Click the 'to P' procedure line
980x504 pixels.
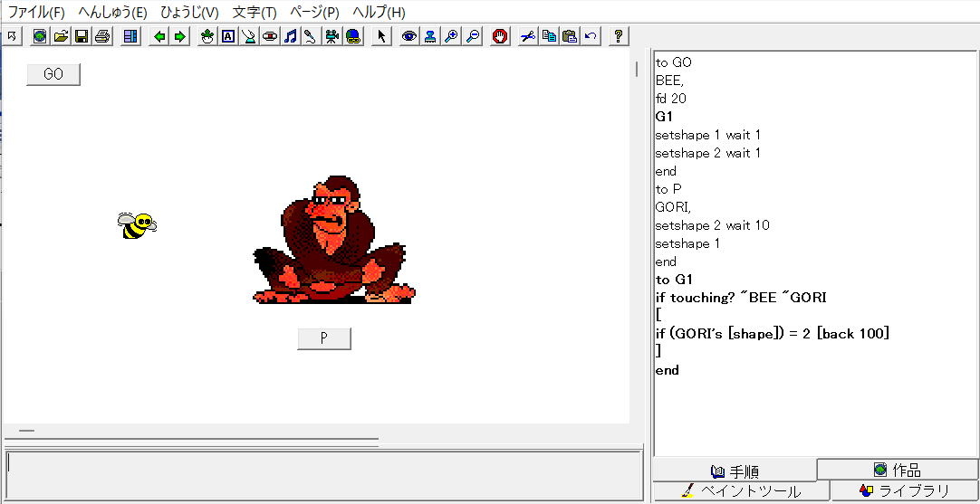(x=668, y=189)
